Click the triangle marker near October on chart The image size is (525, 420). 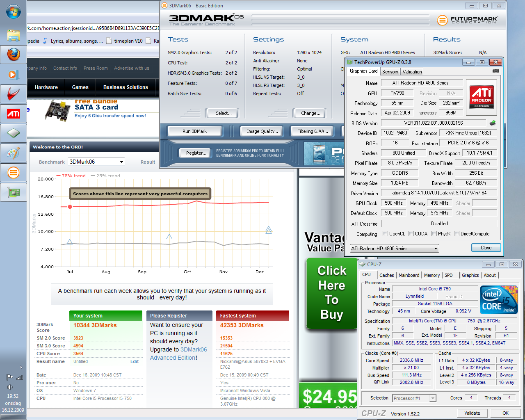tap(169, 237)
